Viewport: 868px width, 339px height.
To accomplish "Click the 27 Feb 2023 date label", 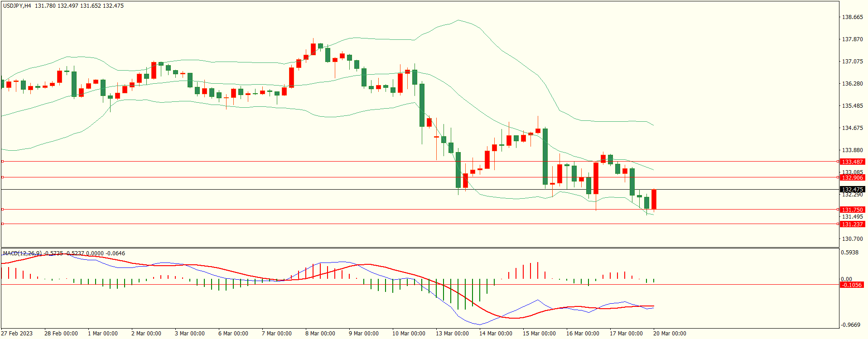I will click(x=17, y=334).
